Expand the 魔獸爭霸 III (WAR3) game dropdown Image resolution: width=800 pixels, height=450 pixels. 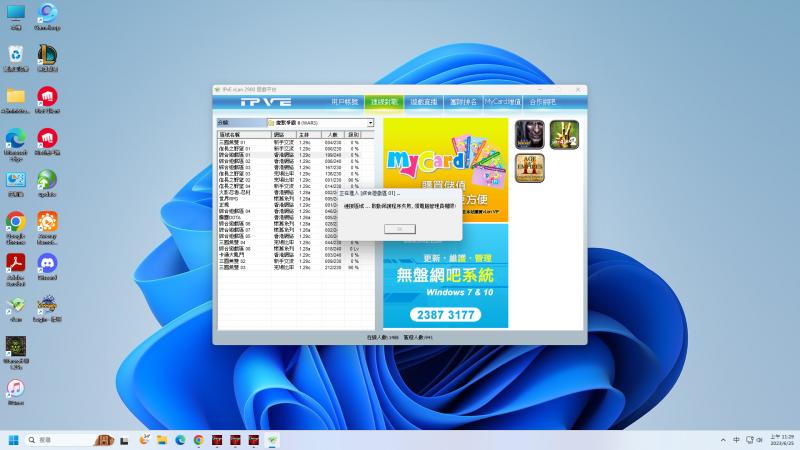tap(370, 123)
